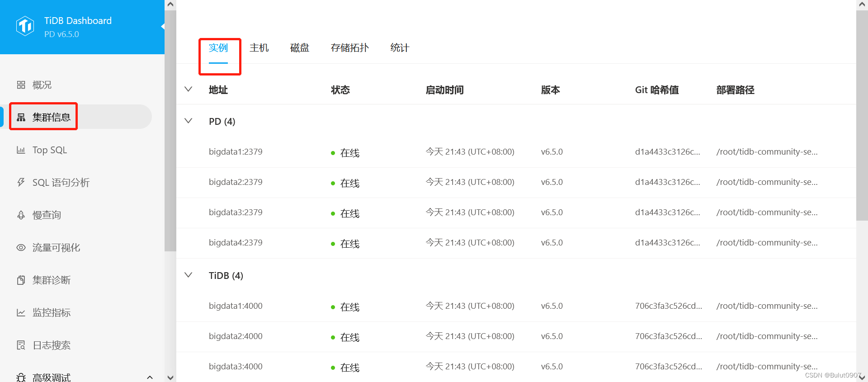Switch to the 存储拓扑 tab

(x=350, y=48)
